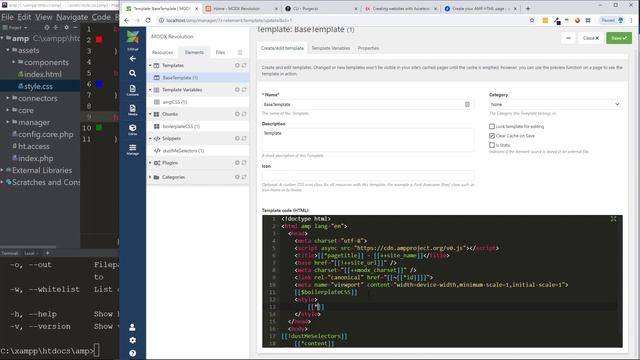Open the boilerplateCSS chunk
This screenshot has height=360, width=640.
pos(181,127)
